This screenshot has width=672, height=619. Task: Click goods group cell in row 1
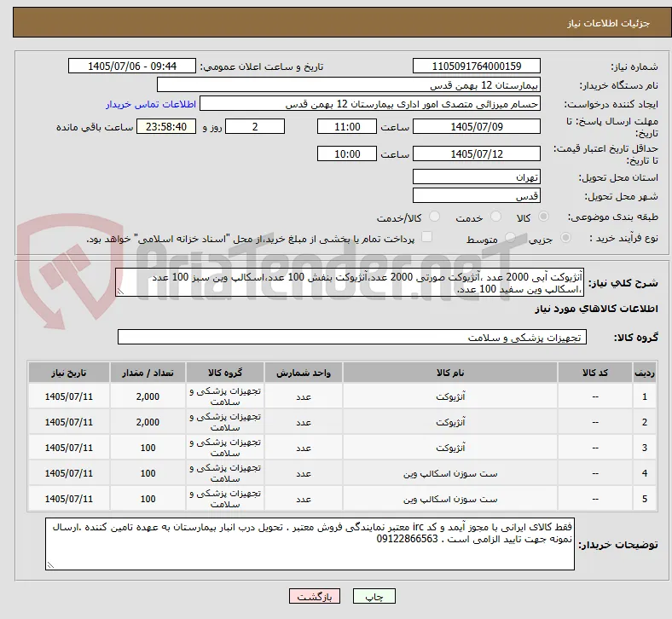[225, 396]
